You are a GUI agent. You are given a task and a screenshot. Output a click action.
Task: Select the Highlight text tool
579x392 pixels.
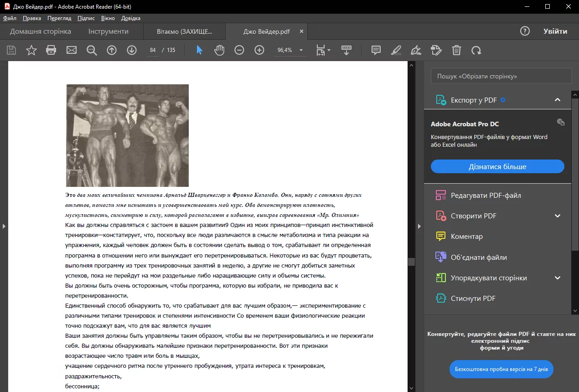(396, 50)
